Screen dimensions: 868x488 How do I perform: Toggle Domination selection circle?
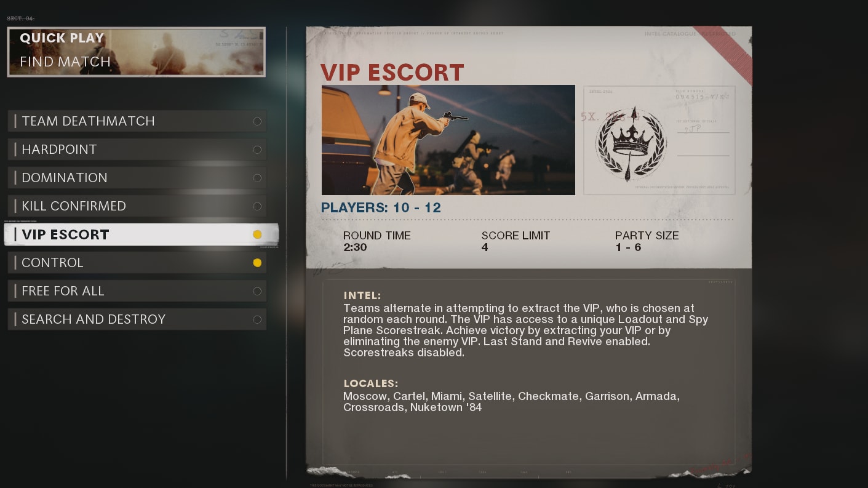click(x=257, y=178)
